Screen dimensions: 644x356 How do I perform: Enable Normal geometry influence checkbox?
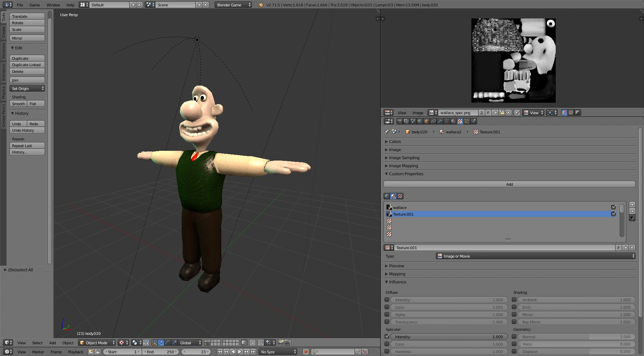[x=514, y=337]
